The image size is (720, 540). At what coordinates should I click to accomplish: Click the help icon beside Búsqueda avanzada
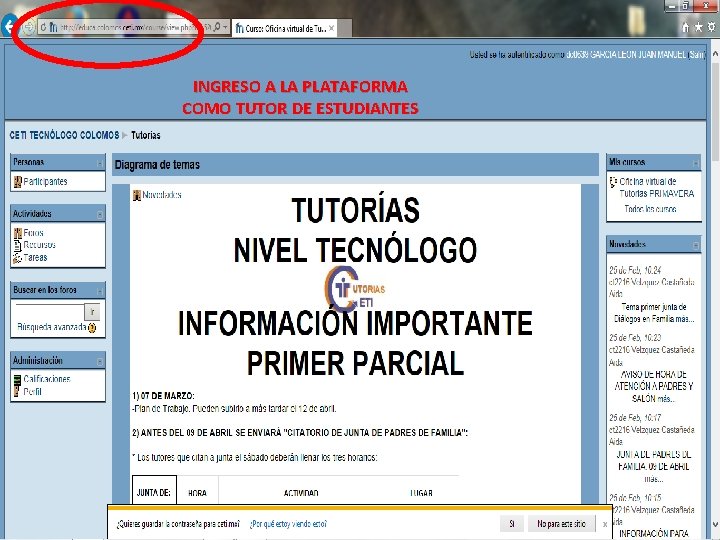[92, 328]
